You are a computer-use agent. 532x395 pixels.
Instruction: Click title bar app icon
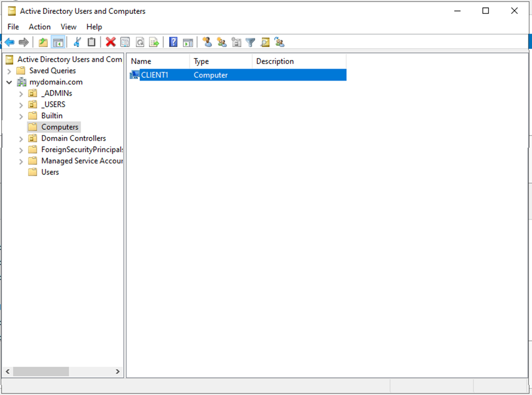12,11
